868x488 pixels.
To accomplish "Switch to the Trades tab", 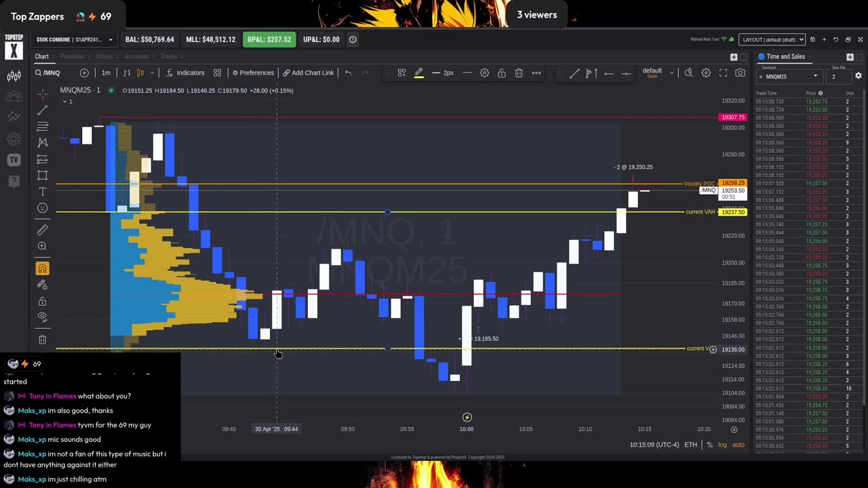I will tap(169, 56).
